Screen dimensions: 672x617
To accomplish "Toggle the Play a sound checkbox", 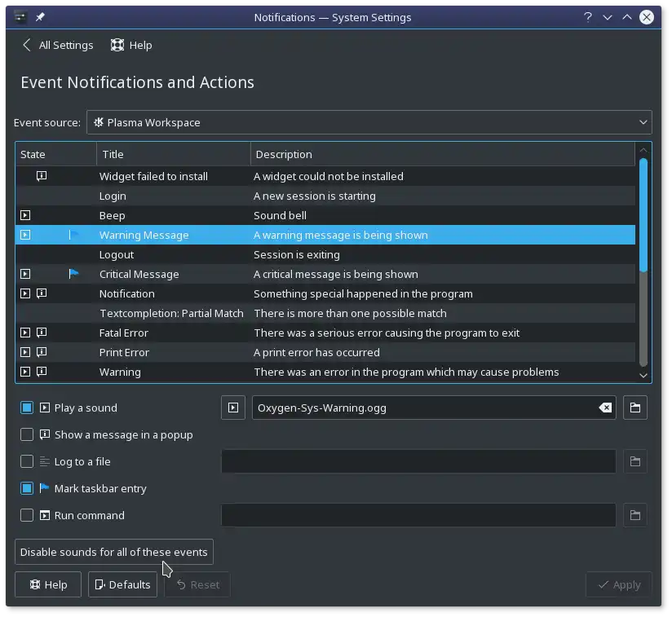I will coord(27,408).
